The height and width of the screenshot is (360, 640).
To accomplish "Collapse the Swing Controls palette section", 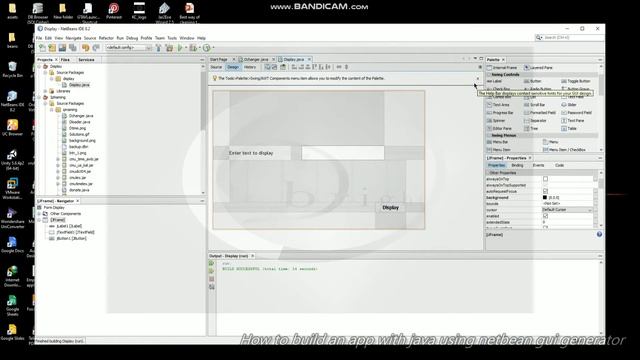I will coord(489,75).
